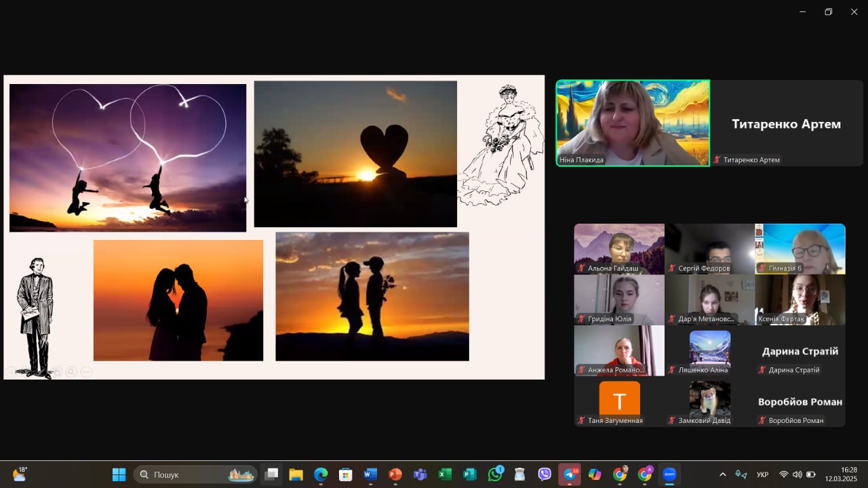Viewport: 868px width, 488px height.
Task: Open slideshow more options (three dots)
Action: [86, 371]
